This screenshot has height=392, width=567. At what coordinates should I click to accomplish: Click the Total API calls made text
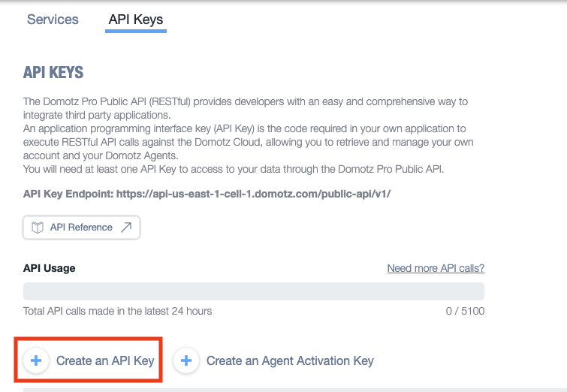[x=117, y=311]
